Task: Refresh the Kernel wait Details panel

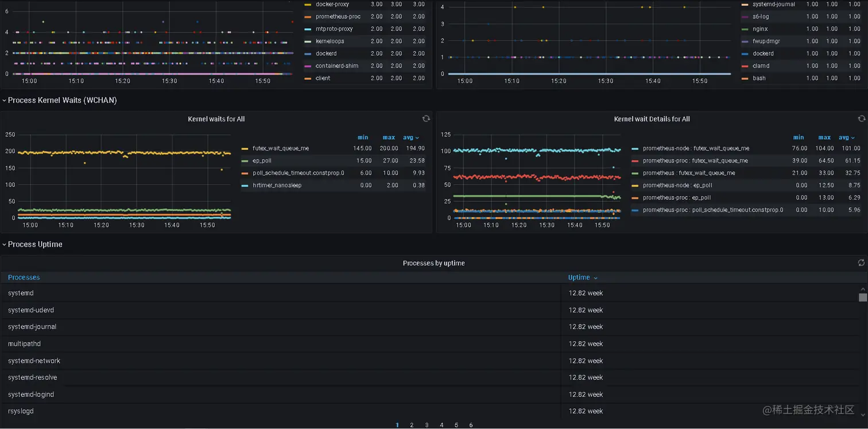Action: point(861,119)
